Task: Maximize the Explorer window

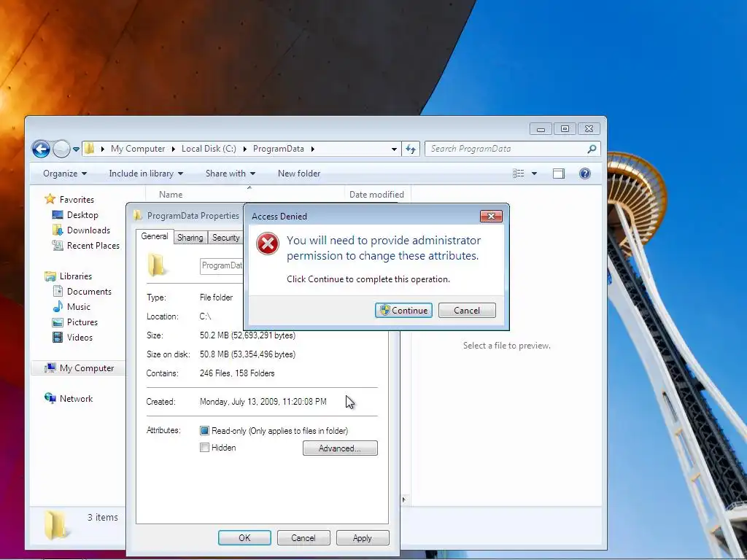Action: tap(565, 129)
